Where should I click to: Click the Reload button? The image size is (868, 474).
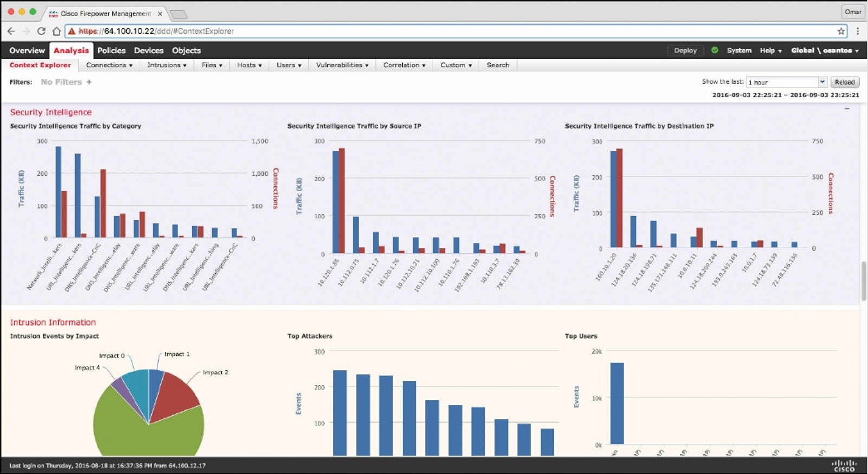click(x=845, y=82)
